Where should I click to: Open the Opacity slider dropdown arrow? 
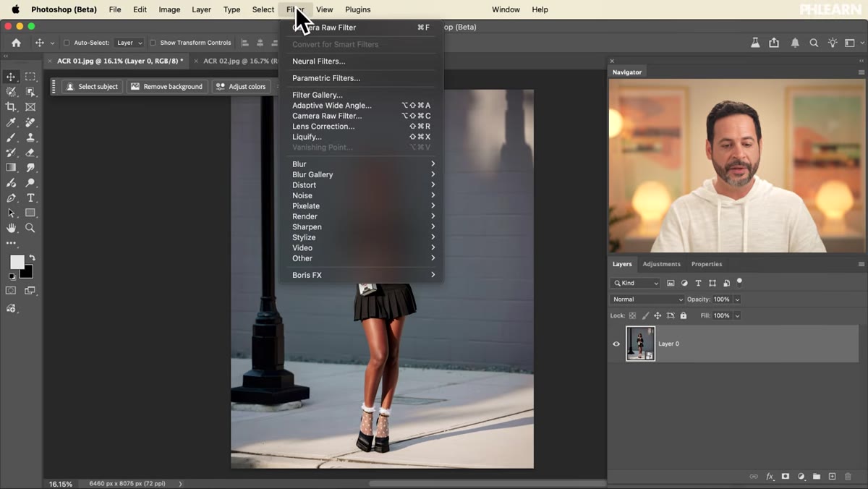pyautogui.click(x=737, y=299)
